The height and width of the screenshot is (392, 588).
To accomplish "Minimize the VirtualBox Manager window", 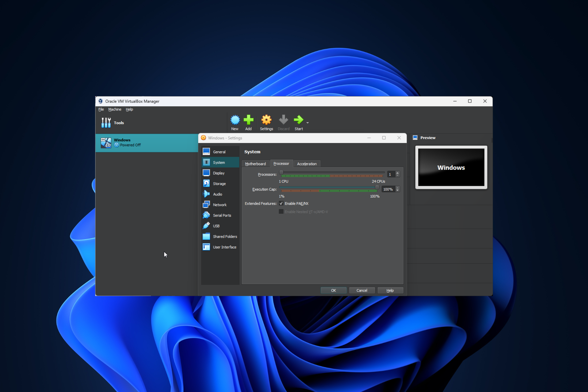I will 455,101.
